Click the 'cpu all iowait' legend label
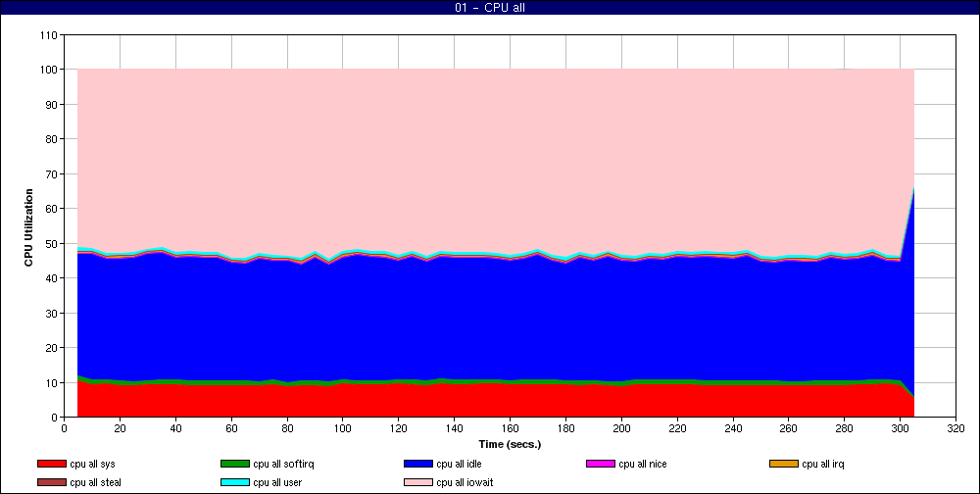The height and width of the screenshot is (494, 980). click(465, 483)
